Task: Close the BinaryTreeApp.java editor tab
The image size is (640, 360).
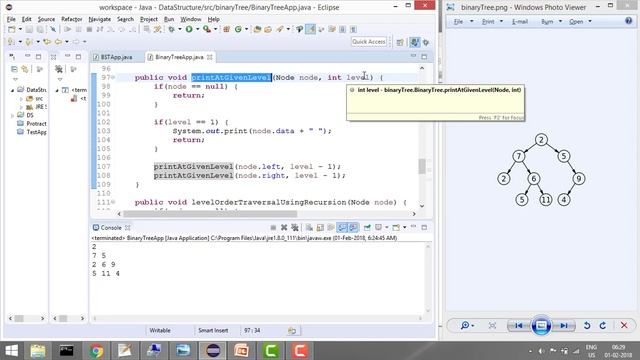Action: 210,57
